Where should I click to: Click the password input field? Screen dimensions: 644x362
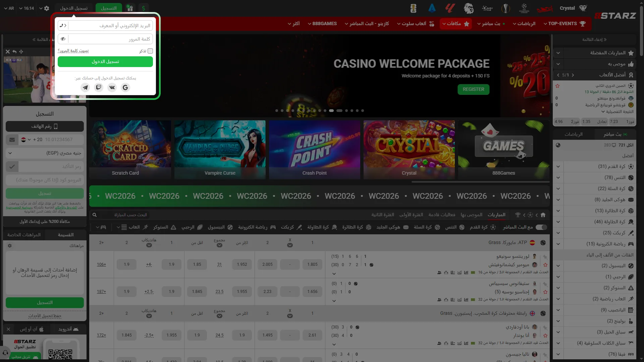pyautogui.click(x=110, y=39)
